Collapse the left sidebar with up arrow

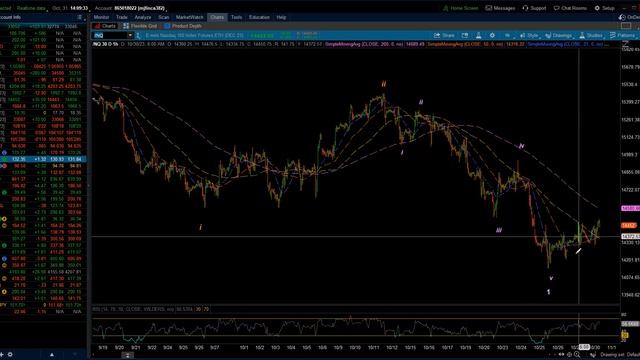tap(52, 355)
